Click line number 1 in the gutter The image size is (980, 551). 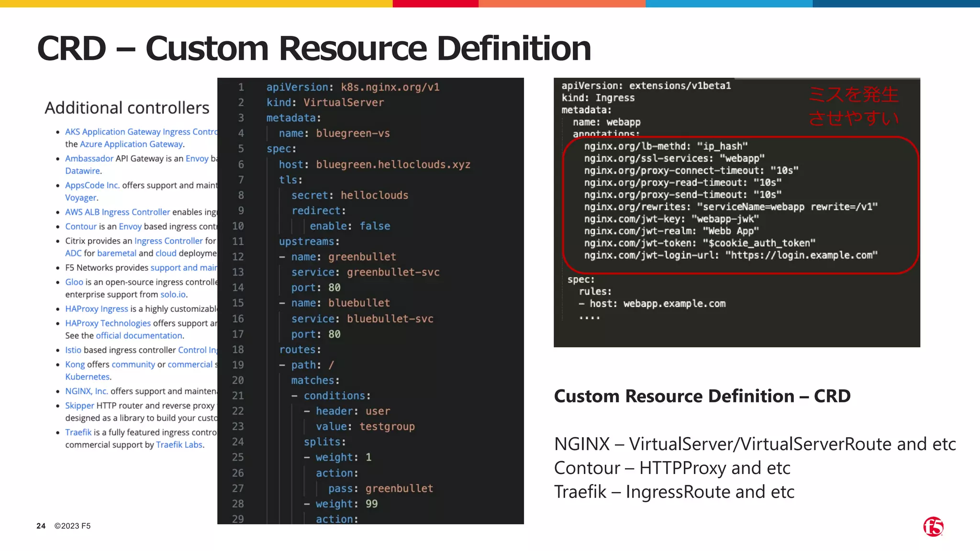coord(241,87)
